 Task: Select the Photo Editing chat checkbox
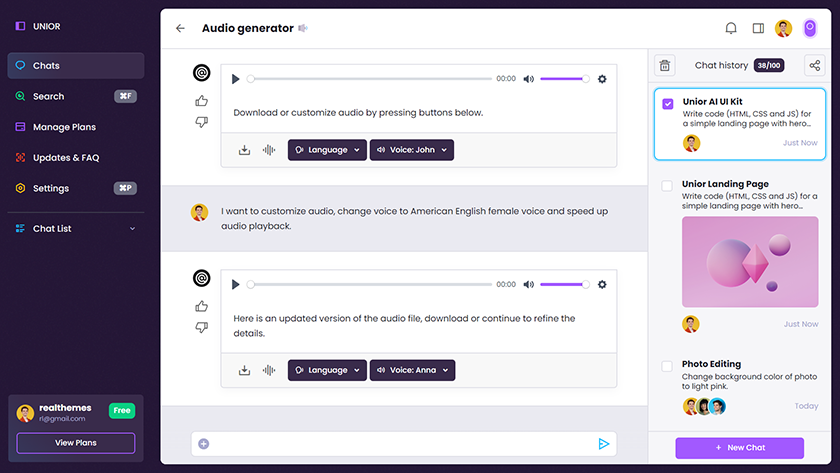pyautogui.click(x=667, y=367)
